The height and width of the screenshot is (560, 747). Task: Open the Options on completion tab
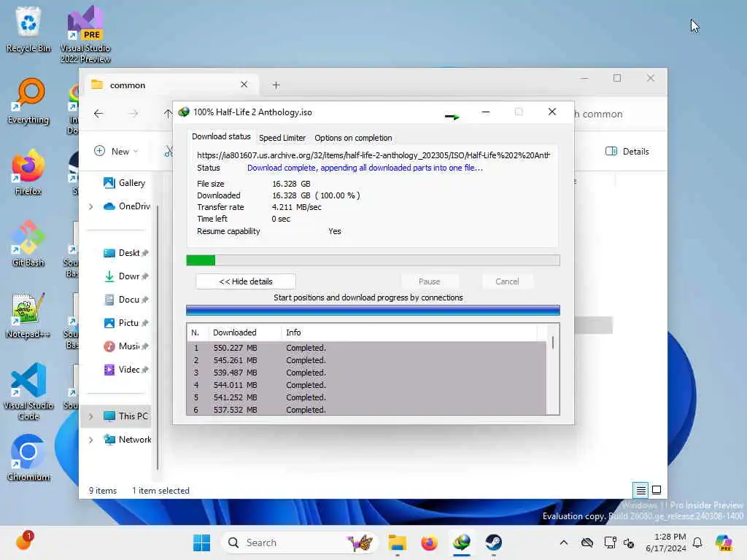tap(353, 138)
